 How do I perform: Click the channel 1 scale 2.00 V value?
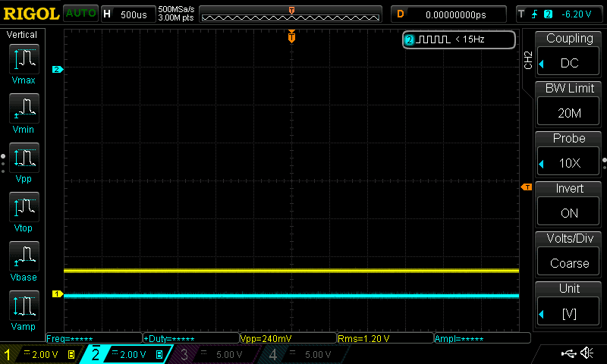pyautogui.click(x=45, y=354)
